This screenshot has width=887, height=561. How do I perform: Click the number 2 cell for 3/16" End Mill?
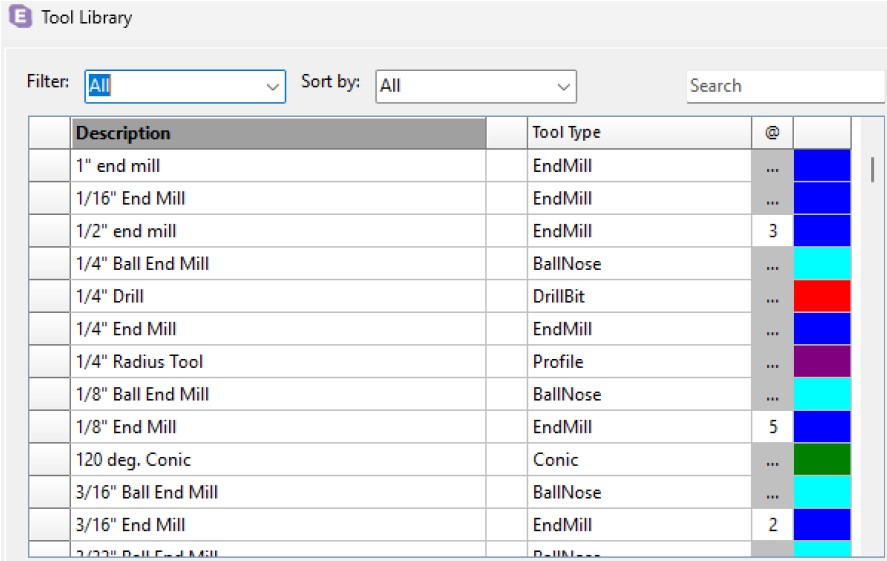[772, 525]
